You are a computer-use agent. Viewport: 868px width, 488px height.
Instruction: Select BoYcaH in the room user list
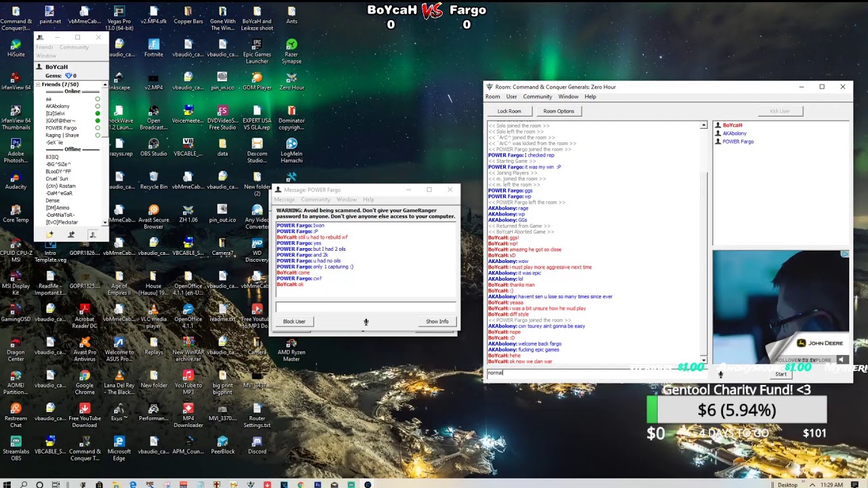[x=732, y=125]
